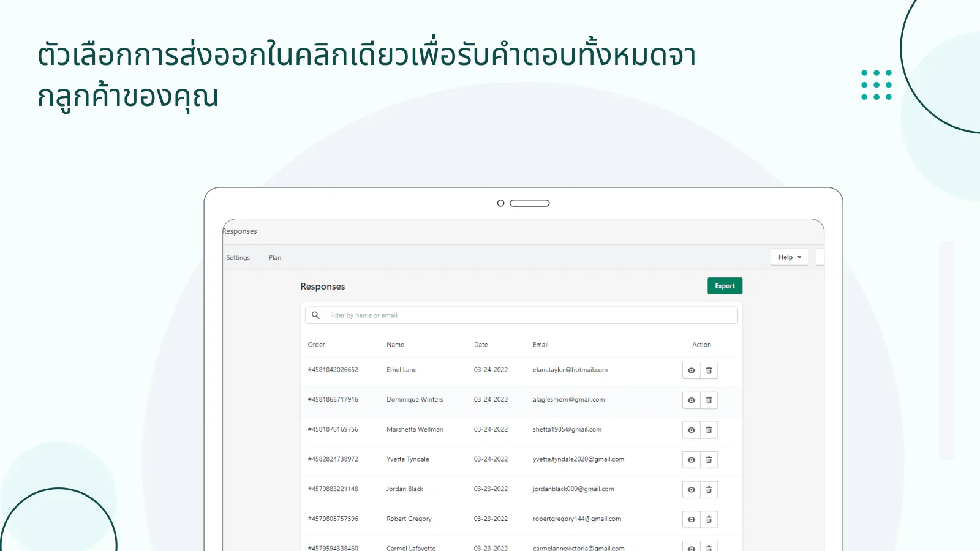Select order #4579883221148
The image size is (980, 551).
point(333,489)
